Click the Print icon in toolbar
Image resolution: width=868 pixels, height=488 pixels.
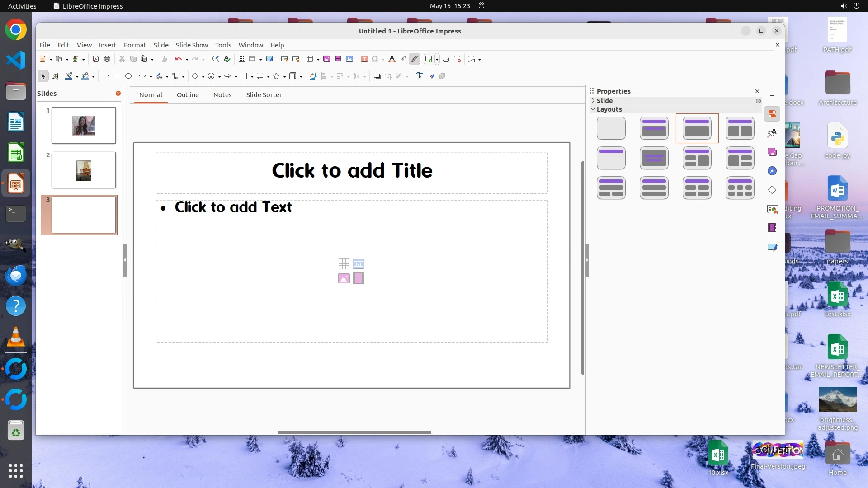click(x=107, y=59)
